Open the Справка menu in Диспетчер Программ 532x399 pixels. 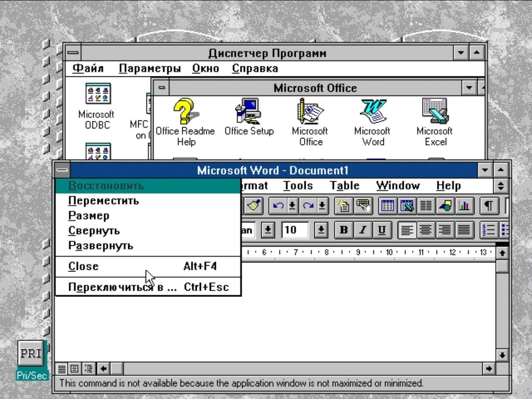[x=255, y=69]
